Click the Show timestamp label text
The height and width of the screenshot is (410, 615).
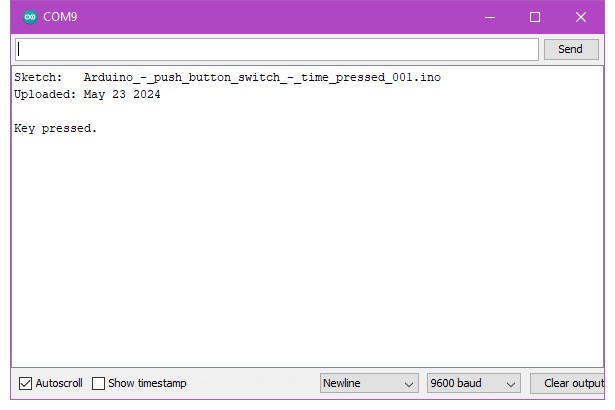tap(147, 383)
